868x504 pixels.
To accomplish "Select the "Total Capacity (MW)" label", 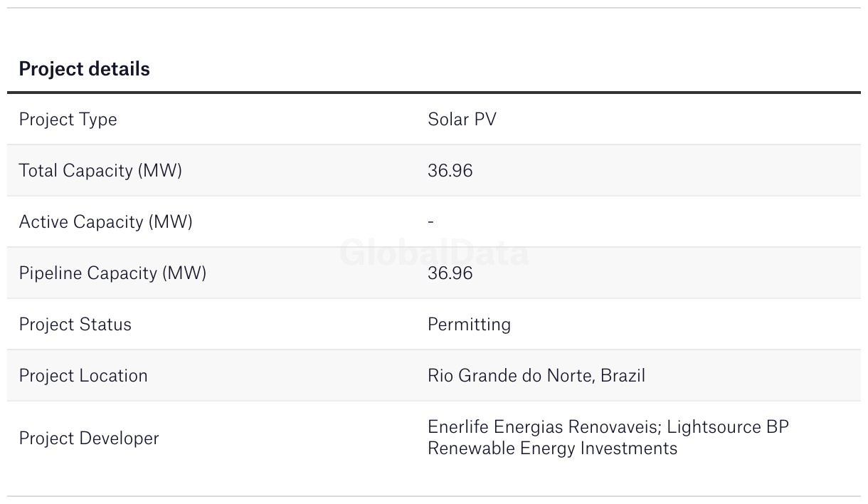I will 100,171.
